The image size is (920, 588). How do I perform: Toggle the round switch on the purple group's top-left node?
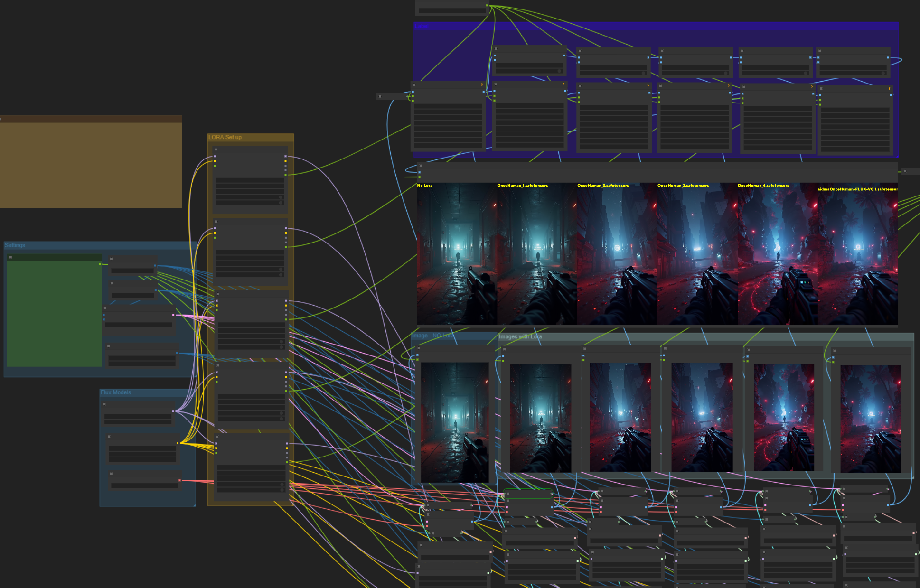point(560,71)
